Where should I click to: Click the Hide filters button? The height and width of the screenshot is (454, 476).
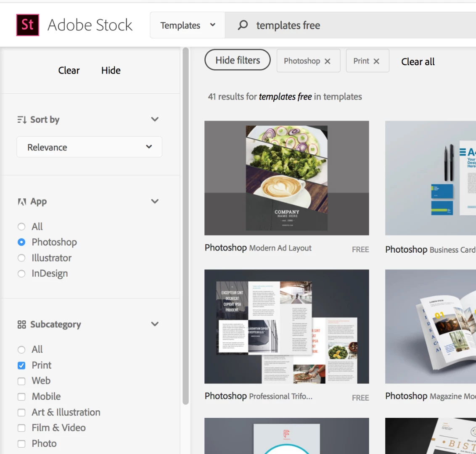tap(238, 60)
